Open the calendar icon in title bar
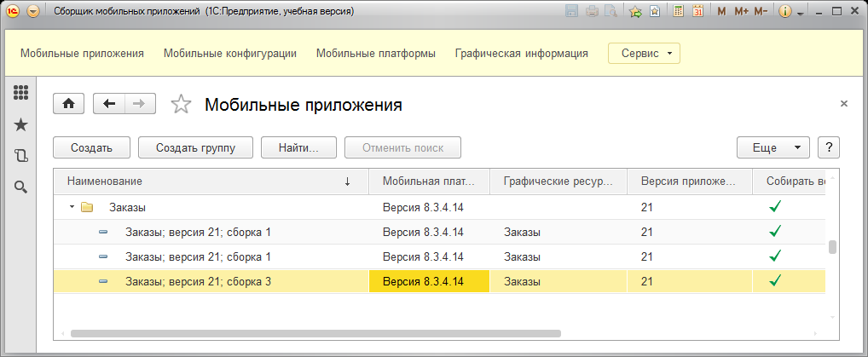 pyautogui.click(x=697, y=11)
